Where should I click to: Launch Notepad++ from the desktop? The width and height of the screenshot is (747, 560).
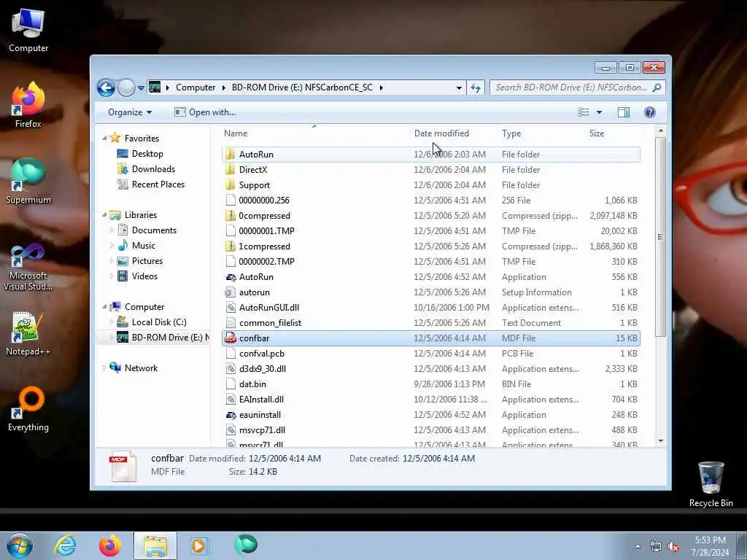pos(28,333)
